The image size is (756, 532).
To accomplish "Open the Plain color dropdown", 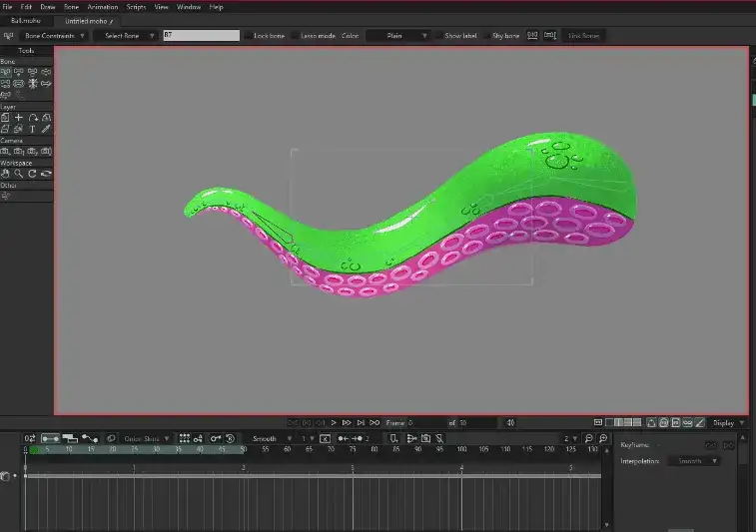I will (397, 36).
